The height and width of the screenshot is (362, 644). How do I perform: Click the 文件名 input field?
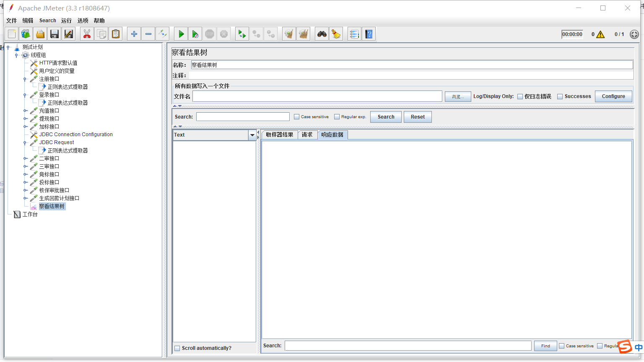[317, 96]
